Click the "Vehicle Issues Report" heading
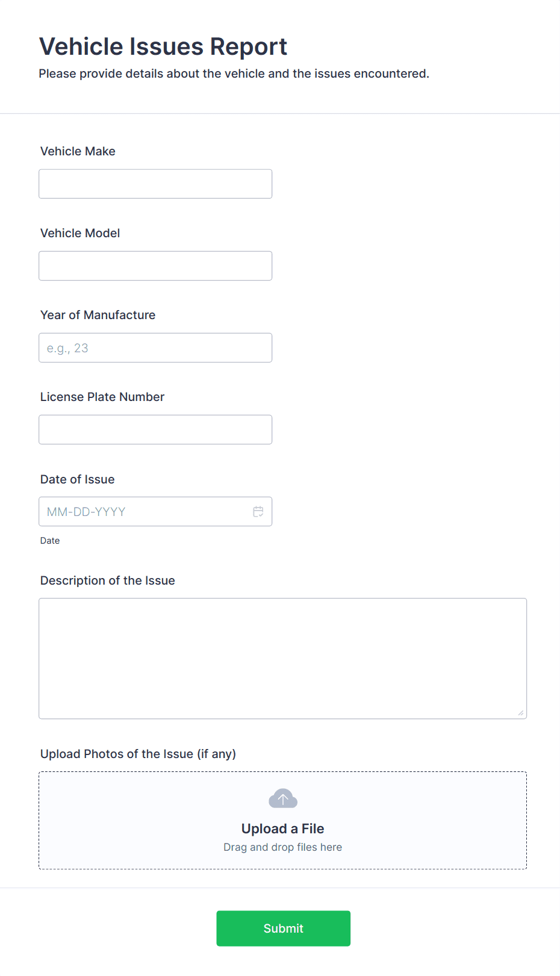The height and width of the screenshot is (976, 560). [x=163, y=47]
